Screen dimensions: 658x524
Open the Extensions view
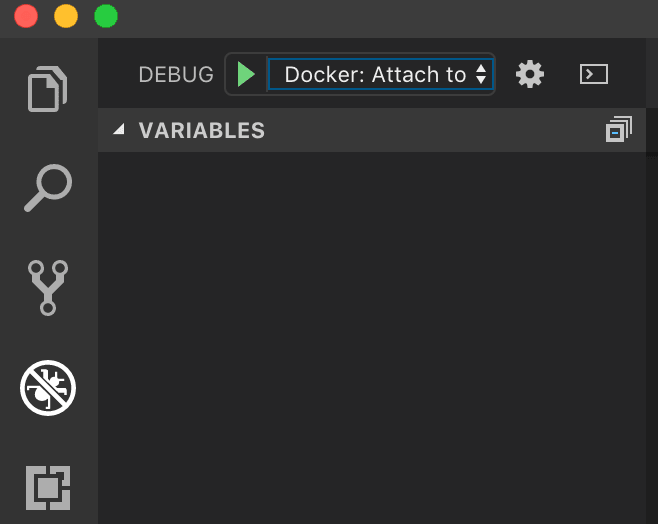pyautogui.click(x=48, y=487)
